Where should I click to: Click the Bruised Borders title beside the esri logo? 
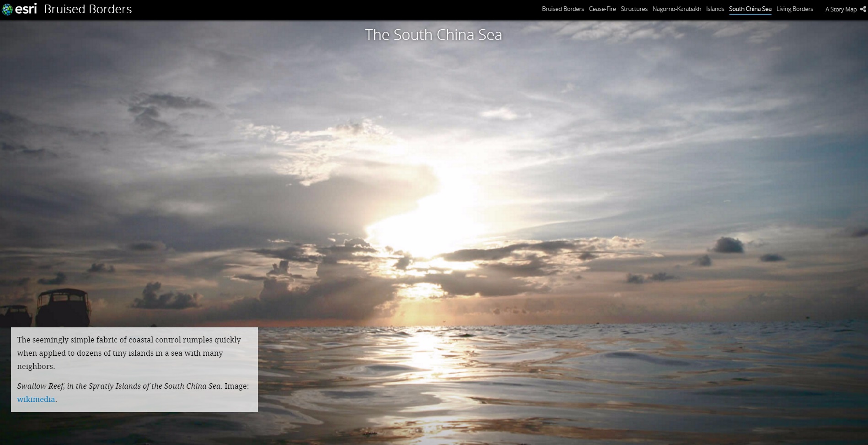[x=88, y=9]
